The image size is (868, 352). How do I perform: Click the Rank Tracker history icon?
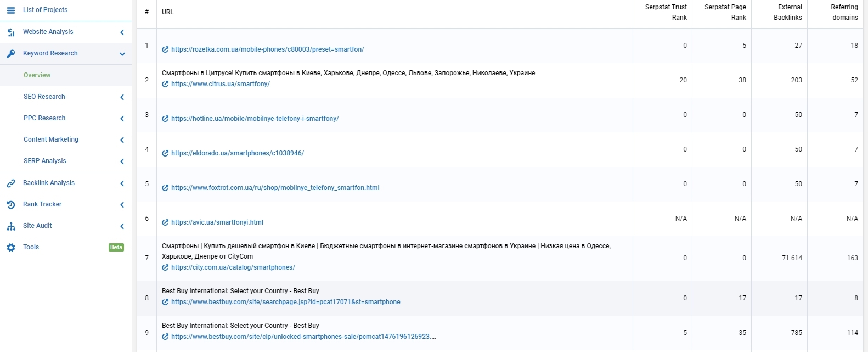(x=11, y=205)
